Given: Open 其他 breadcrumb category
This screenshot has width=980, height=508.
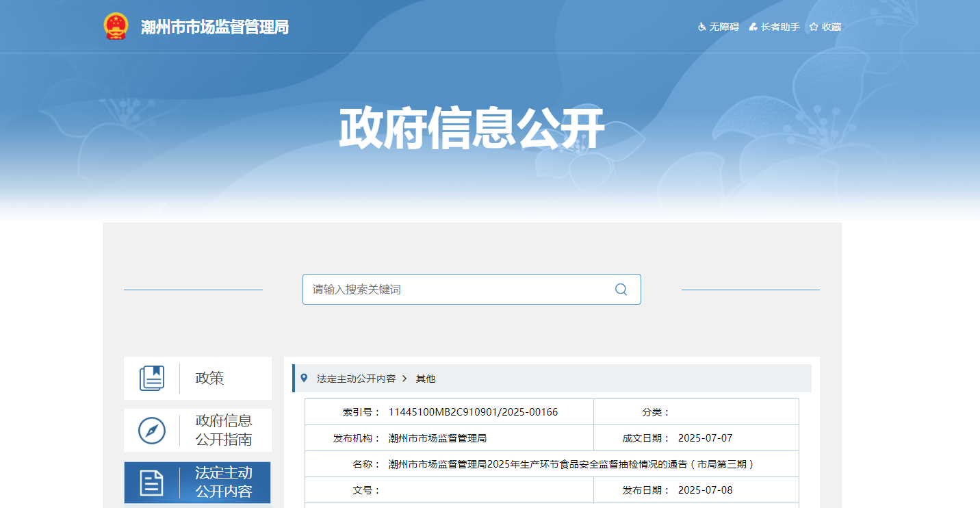Looking at the screenshot, I should (x=426, y=379).
